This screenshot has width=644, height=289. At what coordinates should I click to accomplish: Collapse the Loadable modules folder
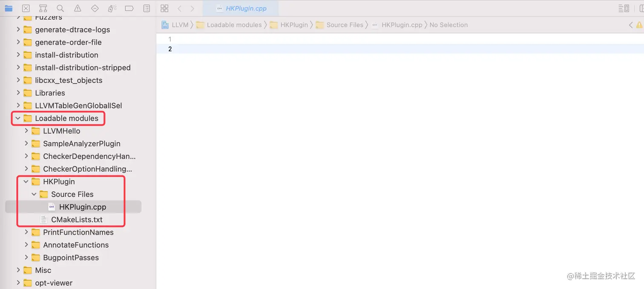(18, 118)
